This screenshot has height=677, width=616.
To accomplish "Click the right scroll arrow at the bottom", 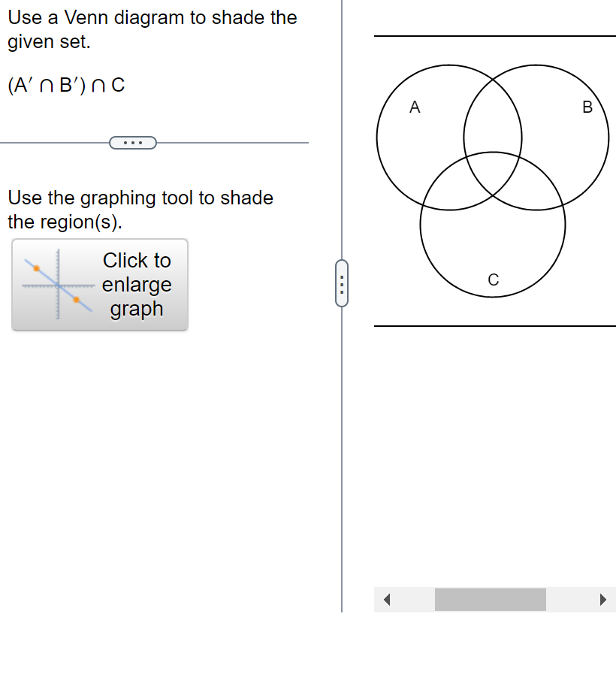I will click(x=603, y=599).
